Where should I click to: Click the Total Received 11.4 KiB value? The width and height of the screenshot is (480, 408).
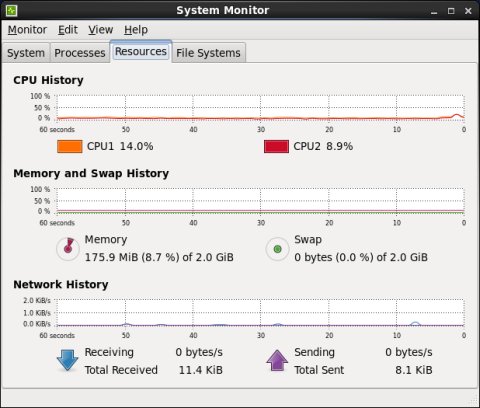(x=201, y=370)
